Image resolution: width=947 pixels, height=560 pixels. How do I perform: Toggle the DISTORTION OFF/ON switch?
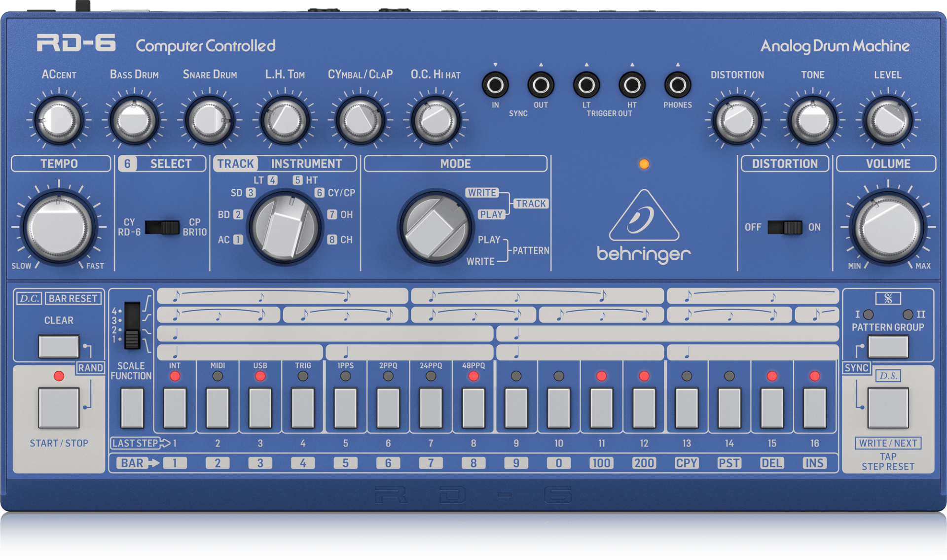coord(785,227)
